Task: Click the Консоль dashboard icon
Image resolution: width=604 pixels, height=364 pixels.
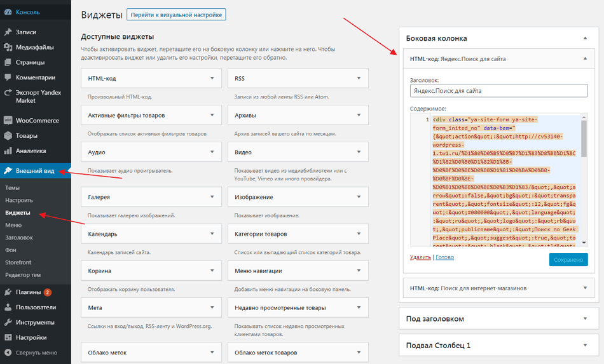Action: click(x=8, y=11)
